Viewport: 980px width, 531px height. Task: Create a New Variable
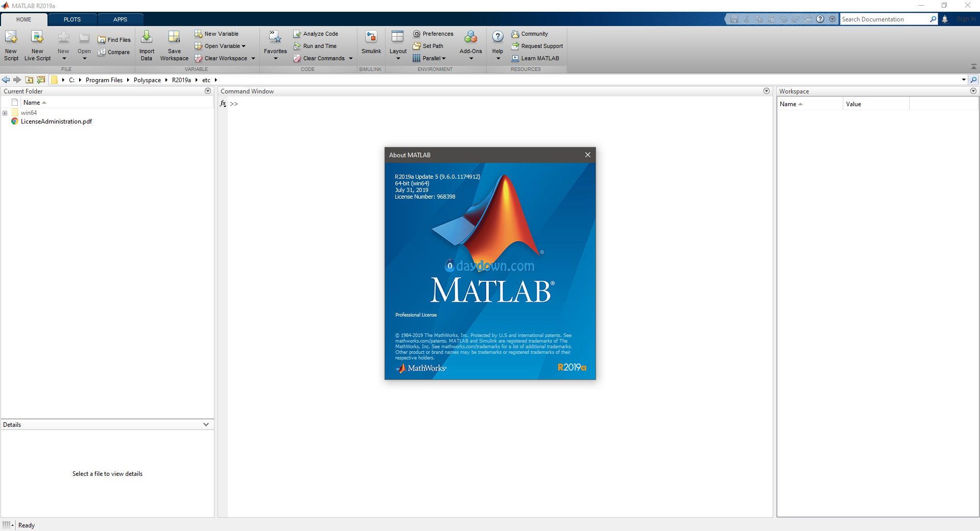pos(217,34)
